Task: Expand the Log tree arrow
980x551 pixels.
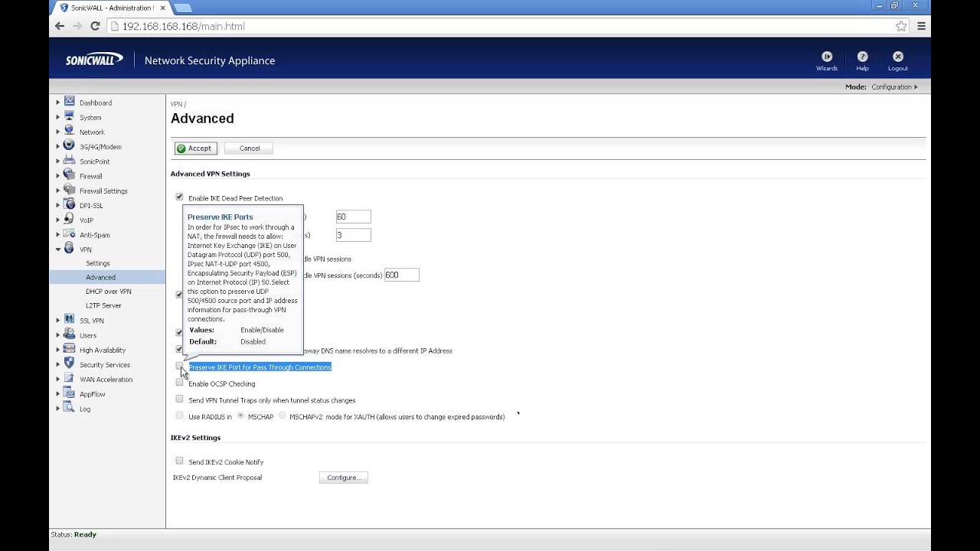Action: pos(57,409)
